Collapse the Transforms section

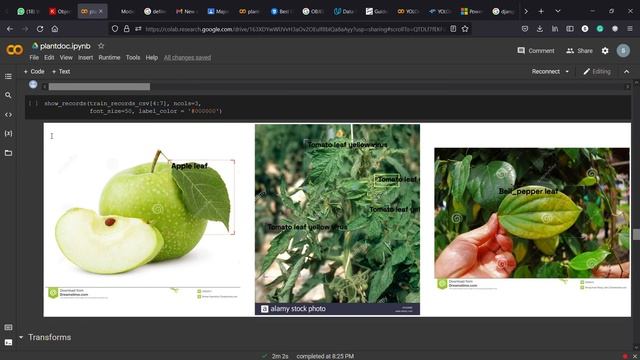(21, 337)
